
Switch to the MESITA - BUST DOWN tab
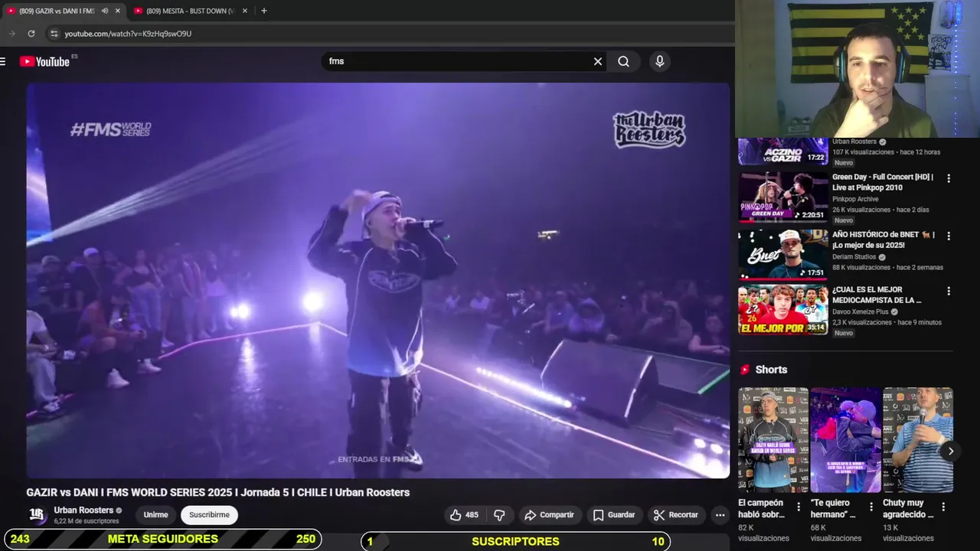coord(190,11)
